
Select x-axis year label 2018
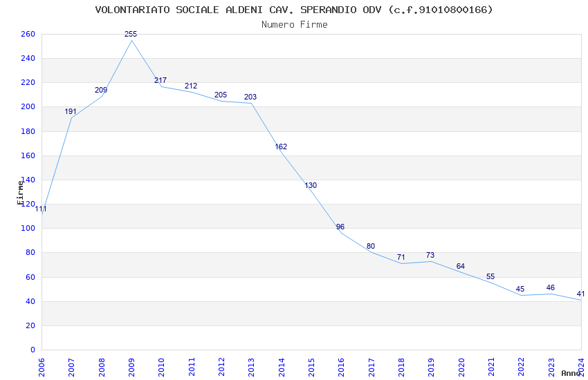(x=401, y=367)
